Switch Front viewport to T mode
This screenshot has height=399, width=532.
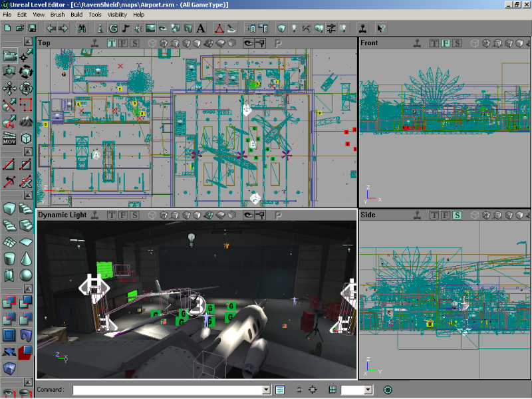click(434, 43)
